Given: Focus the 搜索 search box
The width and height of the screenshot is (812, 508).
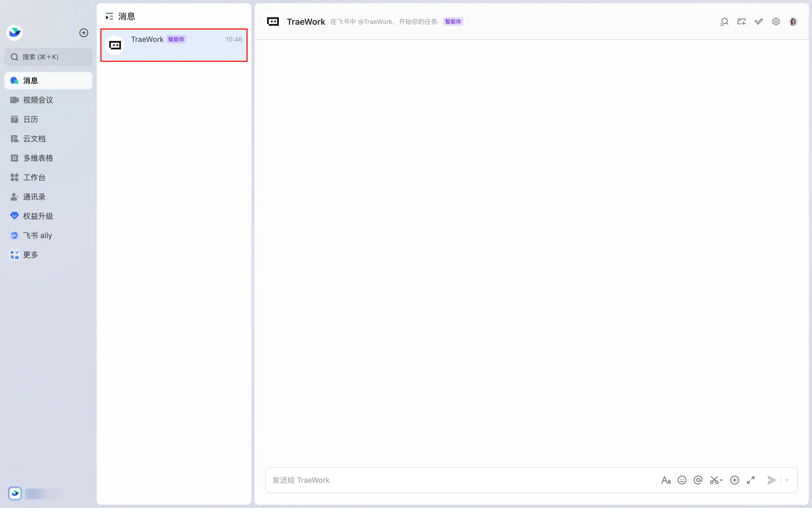Looking at the screenshot, I should click(x=48, y=57).
